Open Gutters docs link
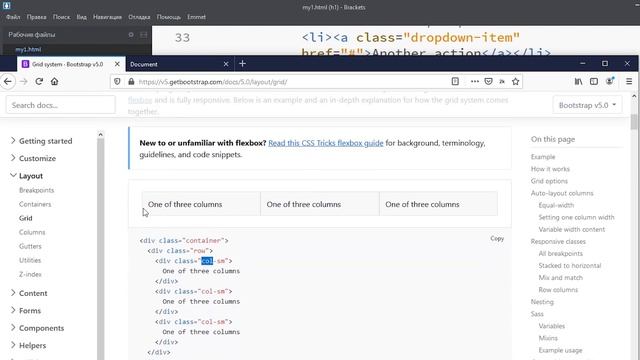 (x=30, y=246)
